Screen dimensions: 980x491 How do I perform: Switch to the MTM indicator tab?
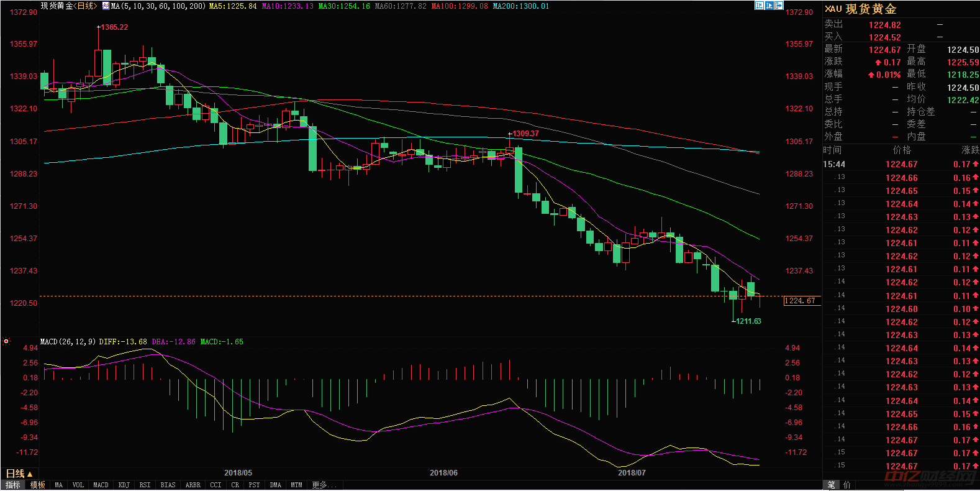pyautogui.click(x=296, y=485)
